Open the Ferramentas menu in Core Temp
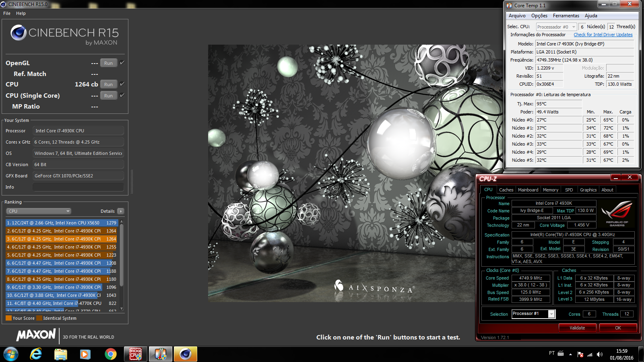The width and height of the screenshot is (644, 362). click(x=566, y=16)
